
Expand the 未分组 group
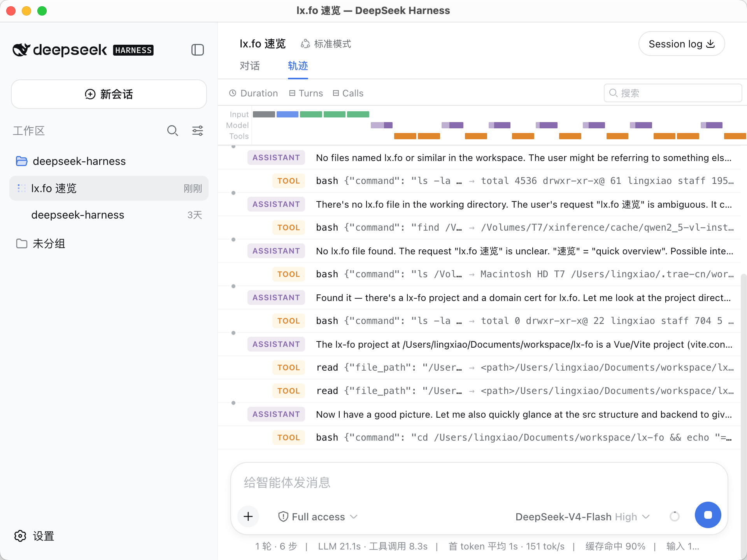(x=109, y=243)
